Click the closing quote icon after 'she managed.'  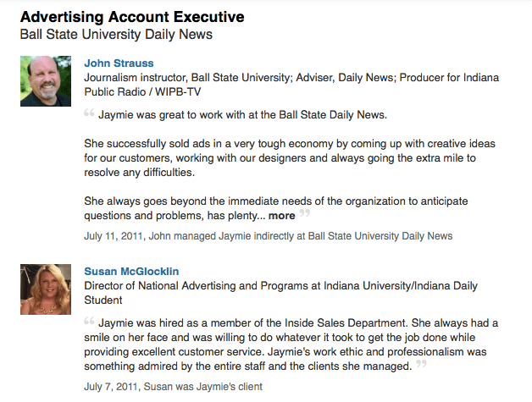[x=421, y=366]
